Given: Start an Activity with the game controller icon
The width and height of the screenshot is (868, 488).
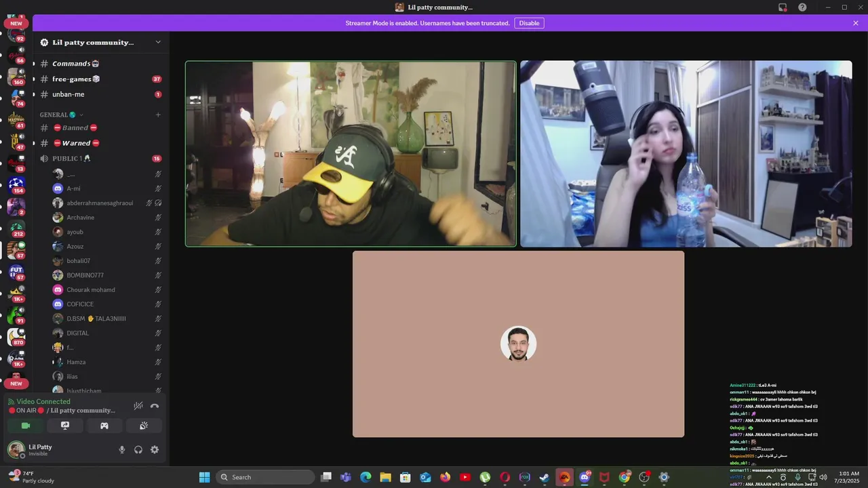Looking at the screenshot, I should pyautogui.click(x=104, y=426).
